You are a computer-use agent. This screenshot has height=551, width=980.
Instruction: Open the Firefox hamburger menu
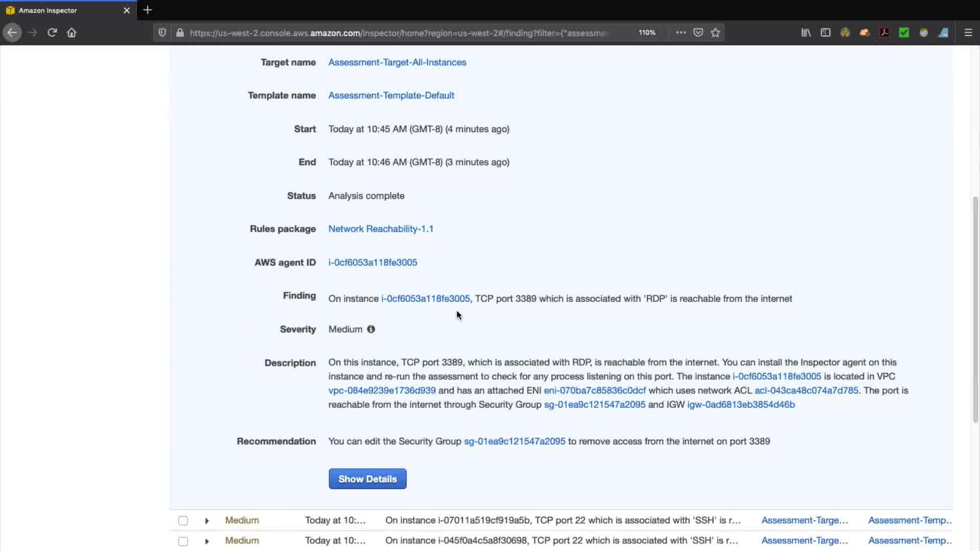coord(968,33)
